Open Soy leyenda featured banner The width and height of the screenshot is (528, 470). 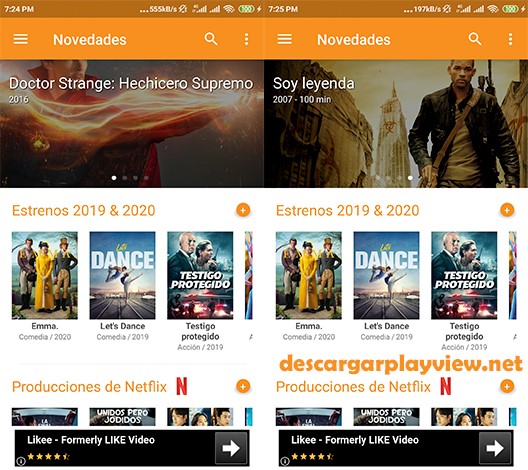396,124
